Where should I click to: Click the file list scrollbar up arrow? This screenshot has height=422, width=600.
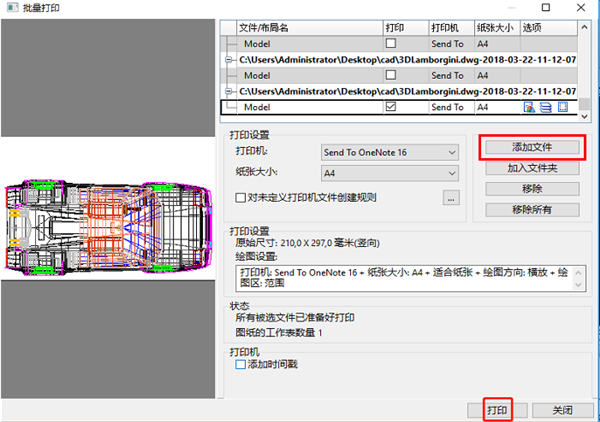click(584, 28)
